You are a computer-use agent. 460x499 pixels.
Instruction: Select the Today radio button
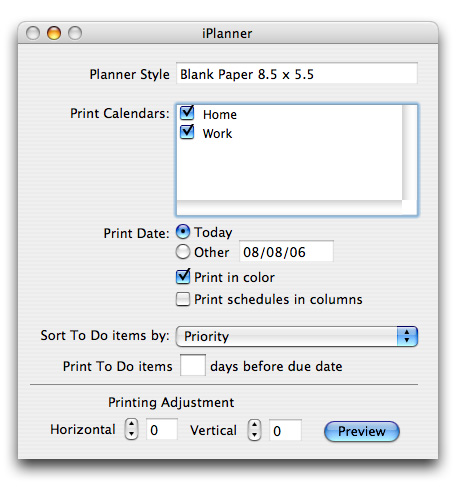(x=183, y=232)
